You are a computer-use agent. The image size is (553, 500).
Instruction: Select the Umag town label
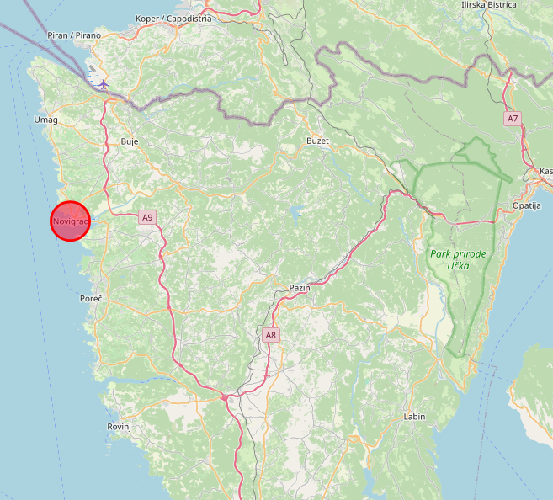46,120
